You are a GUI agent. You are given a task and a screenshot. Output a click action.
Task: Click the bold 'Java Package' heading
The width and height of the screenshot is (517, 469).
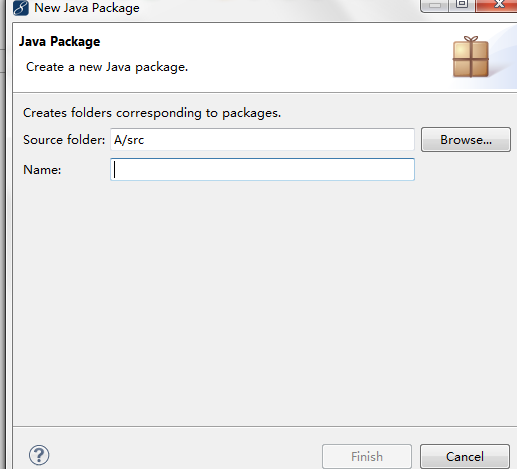point(59,42)
